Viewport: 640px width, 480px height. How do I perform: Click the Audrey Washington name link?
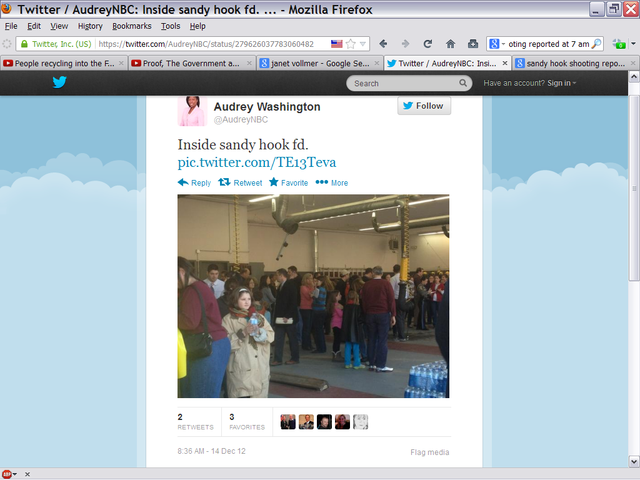click(267, 107)
